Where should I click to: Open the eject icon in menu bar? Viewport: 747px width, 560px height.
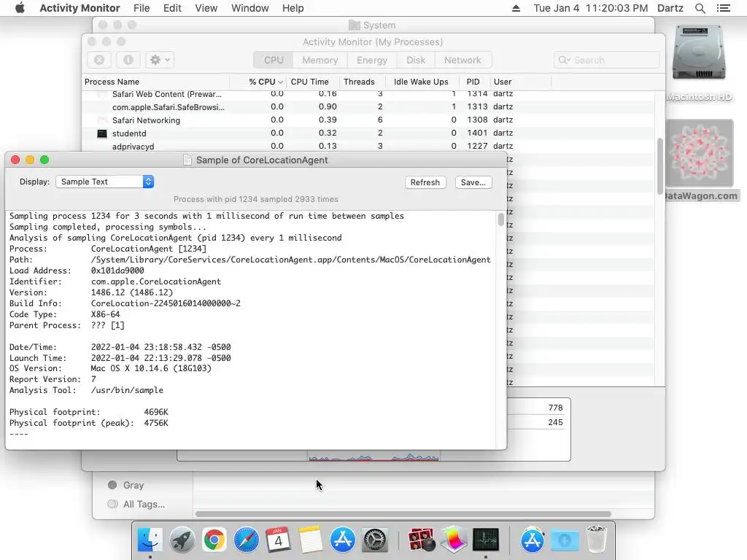click(x=516, y=8)
